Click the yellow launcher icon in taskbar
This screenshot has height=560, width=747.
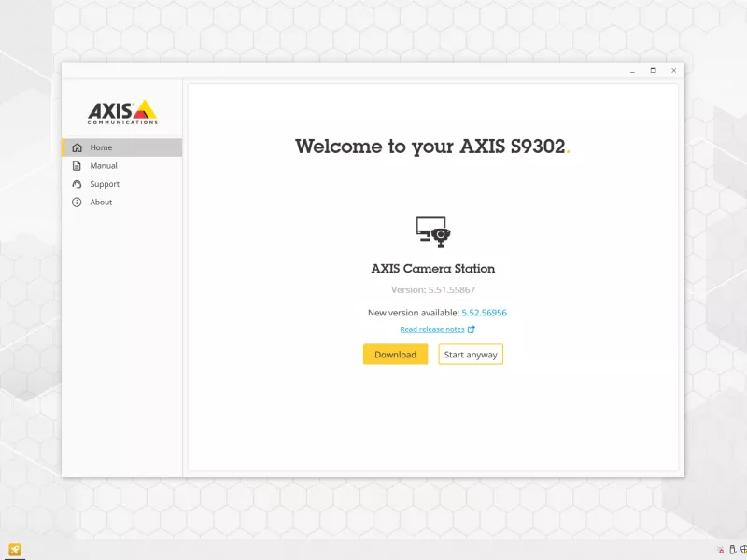click(x=15, y=550)
